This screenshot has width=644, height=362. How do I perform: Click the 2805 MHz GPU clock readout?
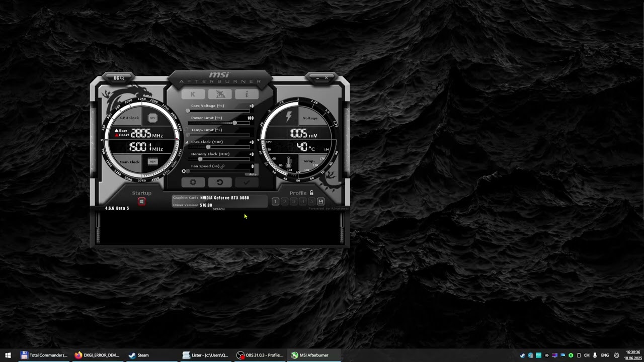point(147,134)
